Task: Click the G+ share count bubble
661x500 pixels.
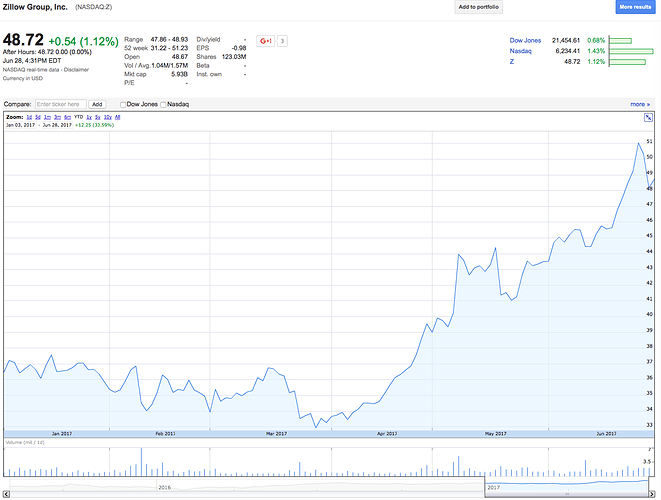Action: click(283, 40)
